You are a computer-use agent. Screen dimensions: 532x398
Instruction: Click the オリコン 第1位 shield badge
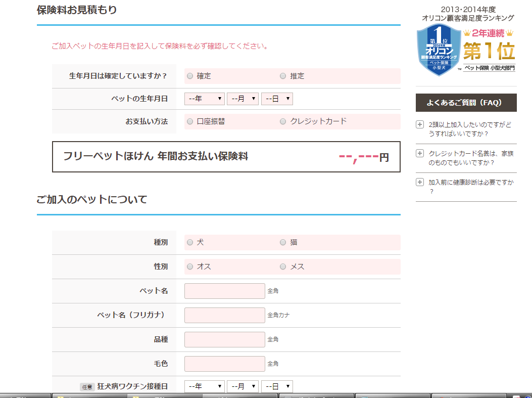(439, 50)
